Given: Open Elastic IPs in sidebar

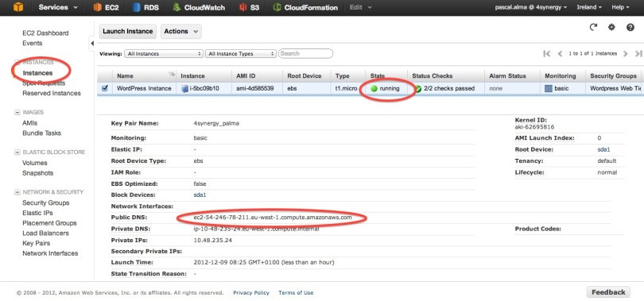Looking at the screenshot, I should (38, 213).
